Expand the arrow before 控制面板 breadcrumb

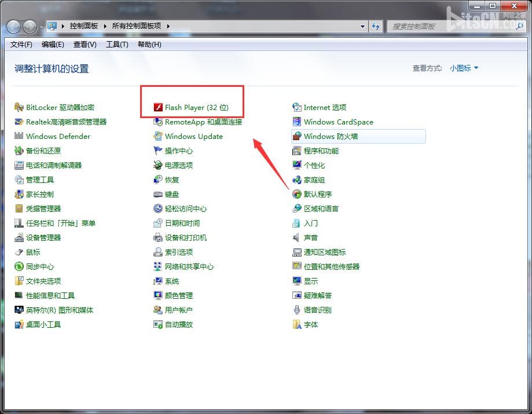(x=63, y=26)
